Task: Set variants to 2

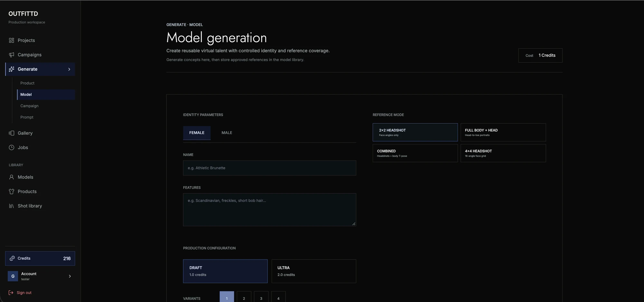Action: click(x=244, y=297)
